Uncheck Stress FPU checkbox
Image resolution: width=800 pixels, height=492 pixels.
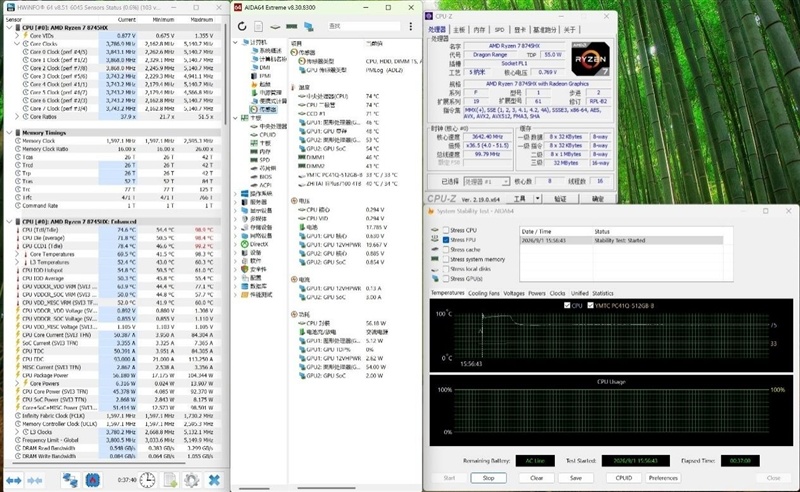point(446,240)
